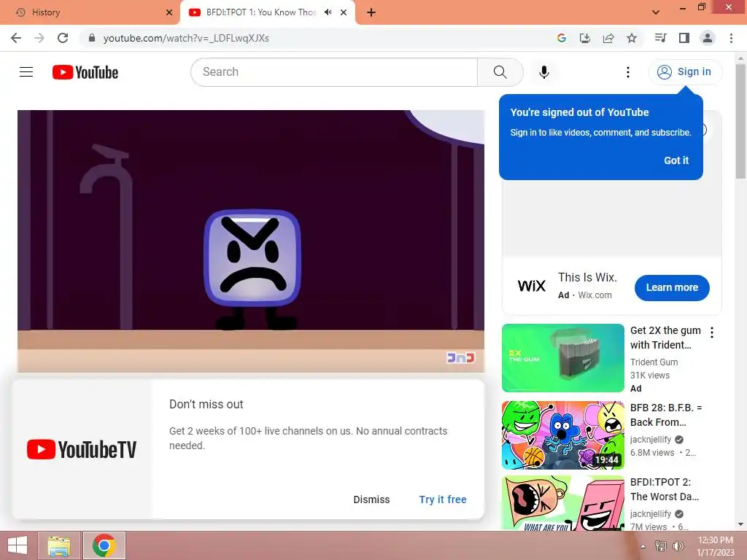Click the Sign in button
The width and height of the screenshot is (747, 560).
pyautogui.click(x=685, y=72)
